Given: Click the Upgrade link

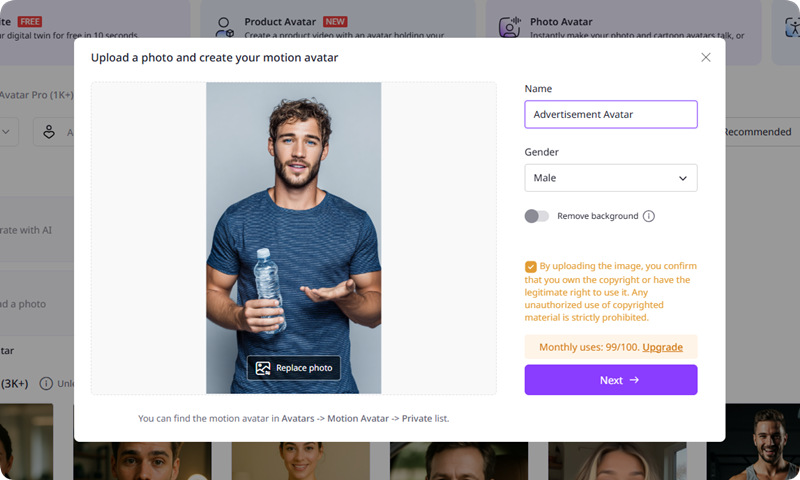Looking at the screenshot, I should coord(662,347).
